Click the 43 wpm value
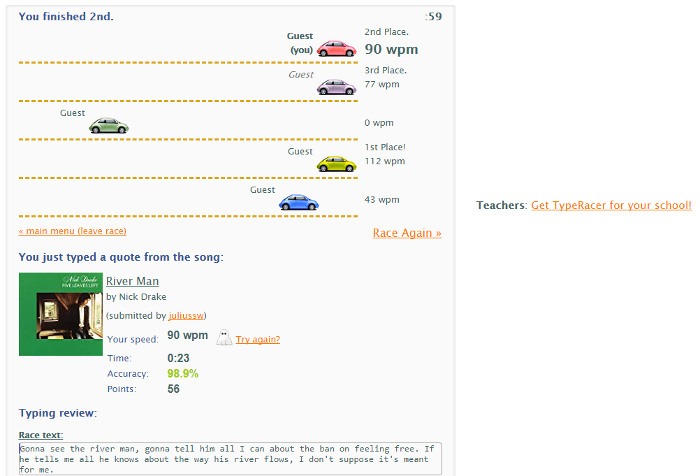 (x=382, y=200)
